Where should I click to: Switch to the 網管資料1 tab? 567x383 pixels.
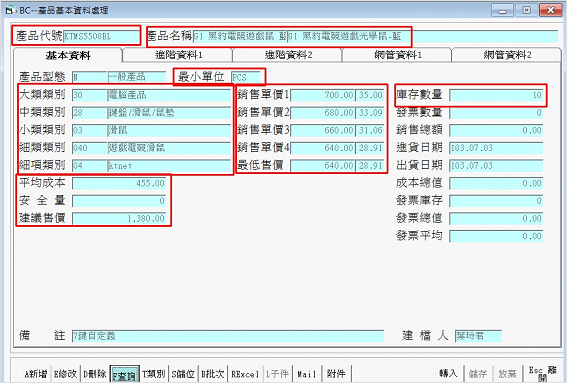pos(398,55)
